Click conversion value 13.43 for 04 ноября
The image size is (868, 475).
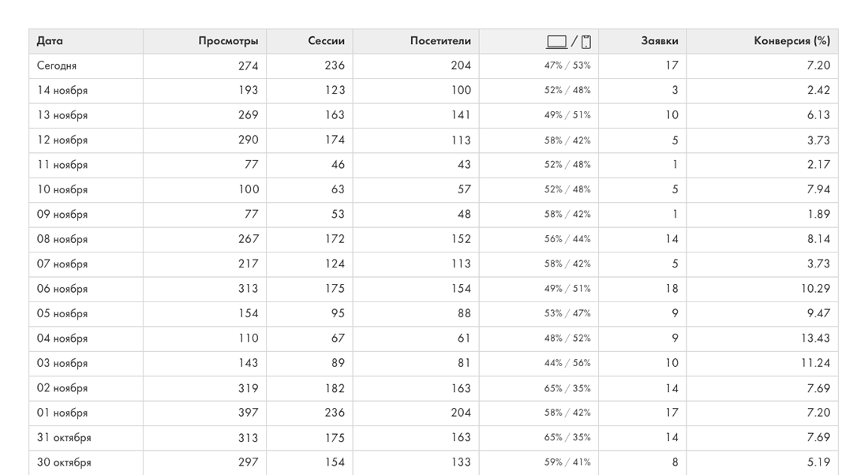coord(815,338)
